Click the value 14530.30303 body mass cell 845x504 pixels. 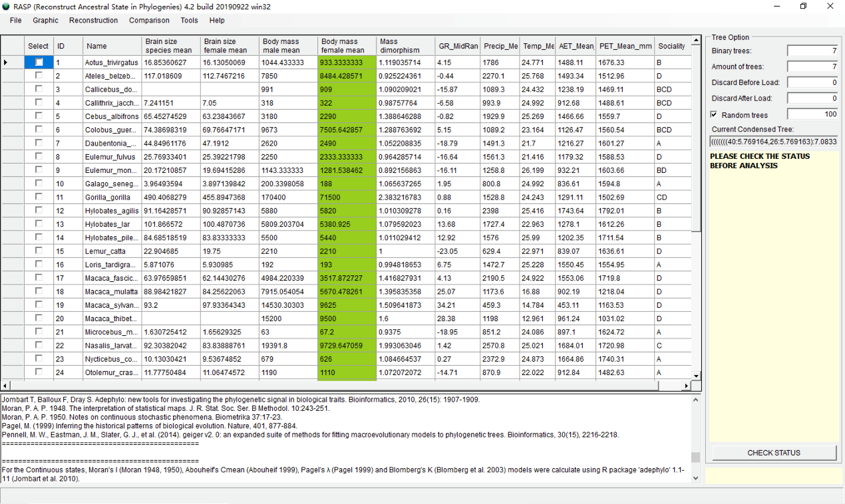288,305
